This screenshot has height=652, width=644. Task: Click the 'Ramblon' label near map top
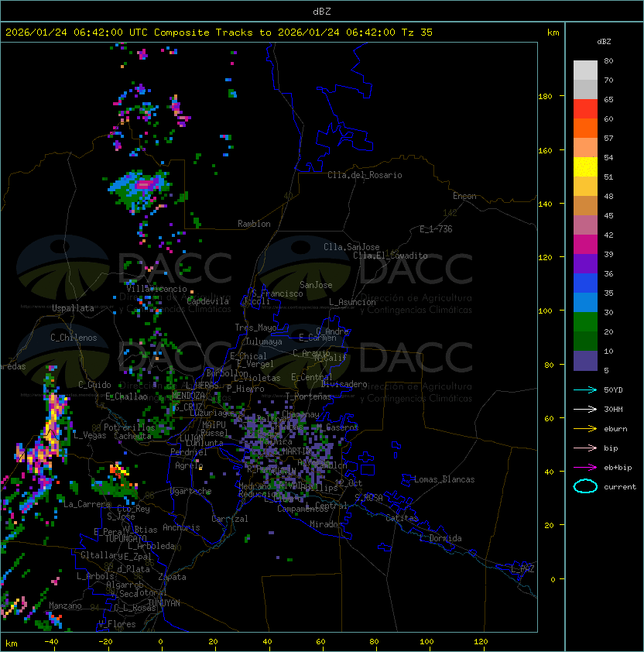coord(254,224)
